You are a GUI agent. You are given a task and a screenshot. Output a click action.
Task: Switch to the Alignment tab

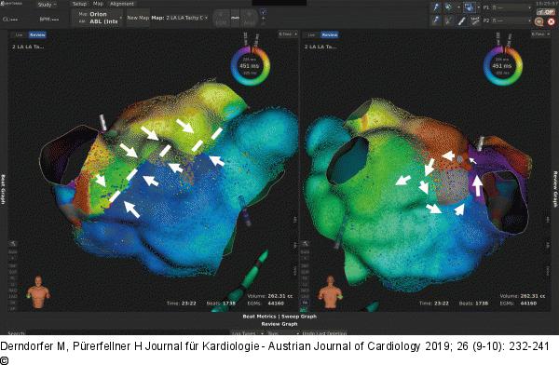pos(122,4)
